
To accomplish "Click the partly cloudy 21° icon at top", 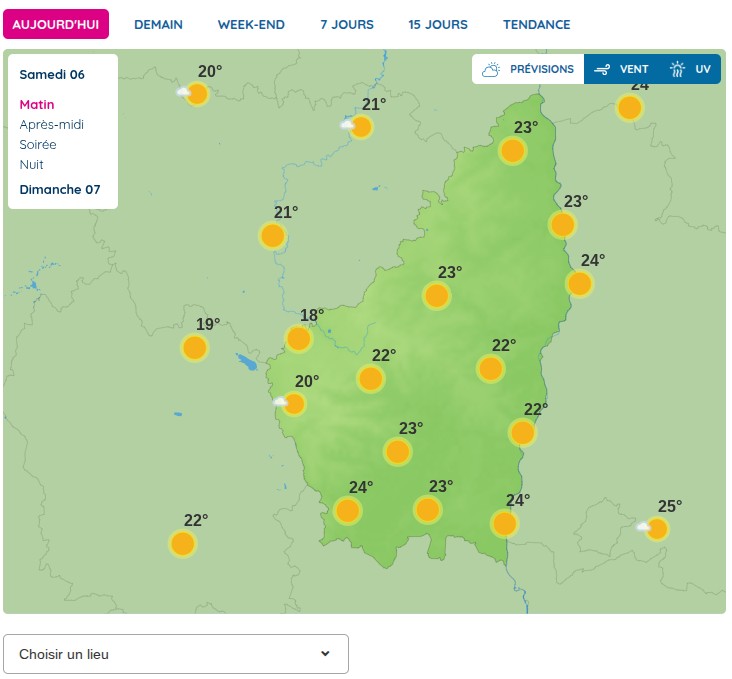I will 358,127.
